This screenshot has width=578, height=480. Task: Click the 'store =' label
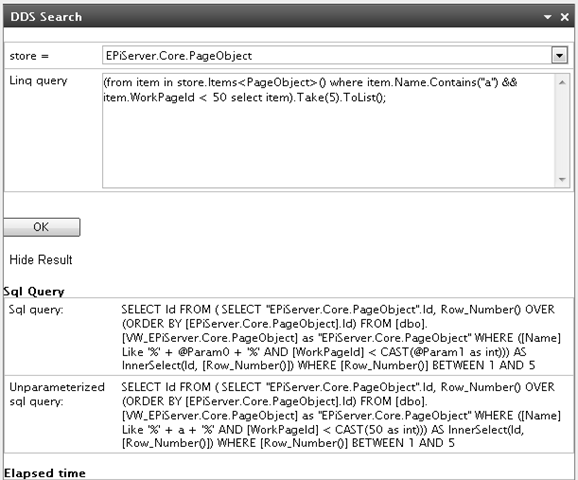pos(29,56)
